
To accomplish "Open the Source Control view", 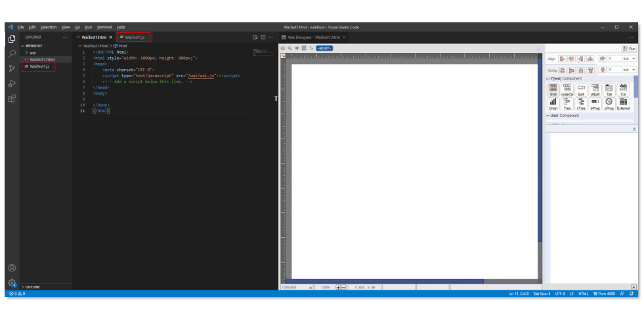I will [12, 69].
